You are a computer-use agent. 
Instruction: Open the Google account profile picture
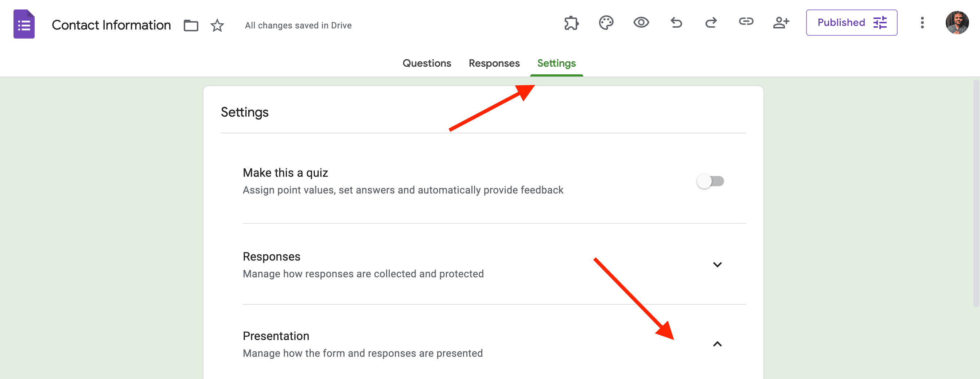(x=957, y=23)
